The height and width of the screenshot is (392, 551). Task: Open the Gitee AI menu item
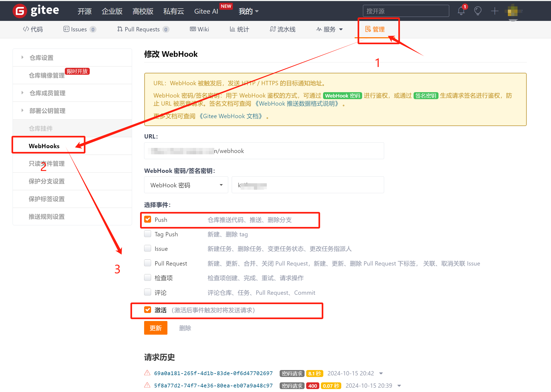(206, 11)
